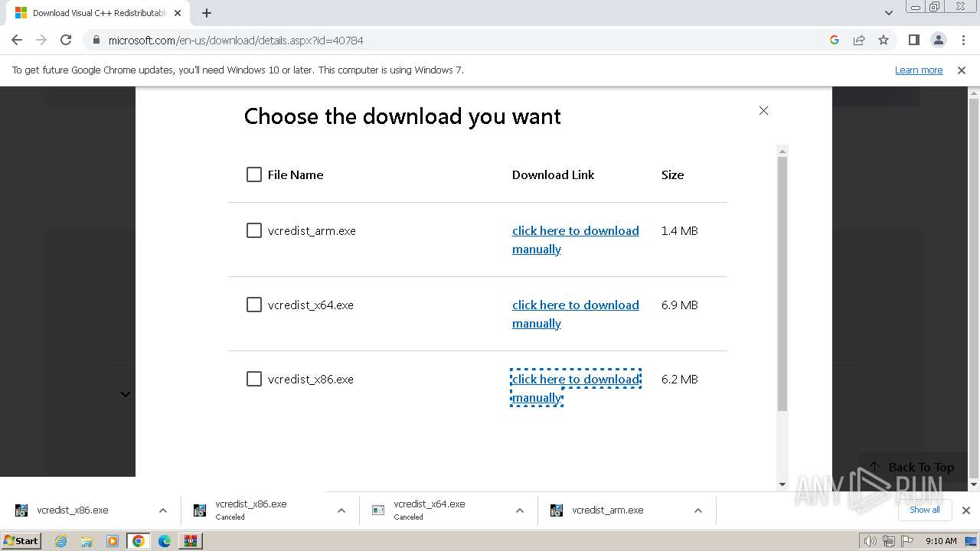Screen dimensions: 980x551
Task: Open the tab search dropdown chevron
Action: pyautogui.click(x=888, y=13)
